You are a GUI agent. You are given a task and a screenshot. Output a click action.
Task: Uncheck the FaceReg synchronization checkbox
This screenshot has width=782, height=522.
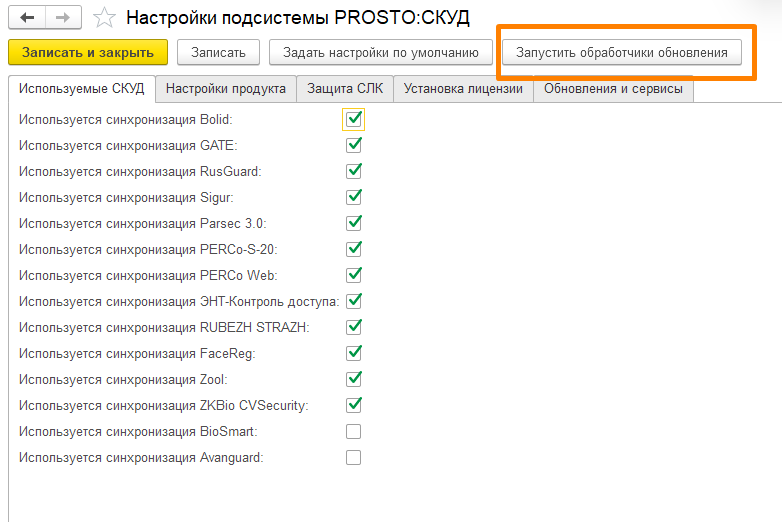[x=354, y=353]
